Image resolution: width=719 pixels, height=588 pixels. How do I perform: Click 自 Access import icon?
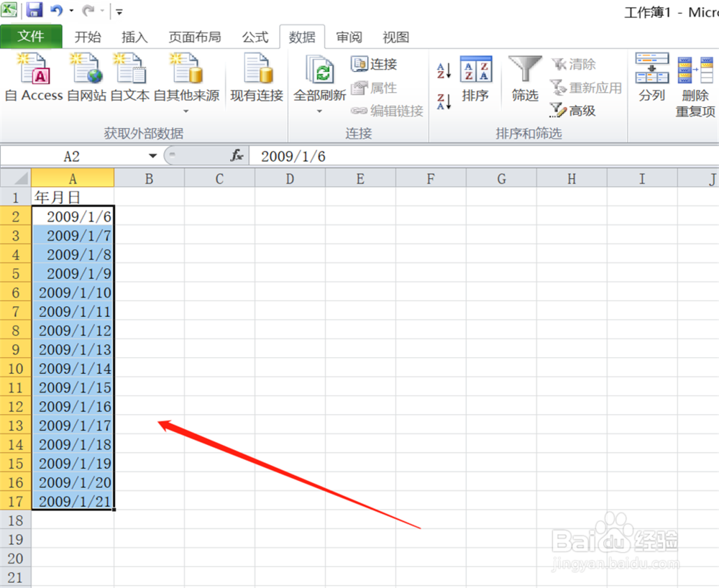pyautogui.click(x=34, y=77)
